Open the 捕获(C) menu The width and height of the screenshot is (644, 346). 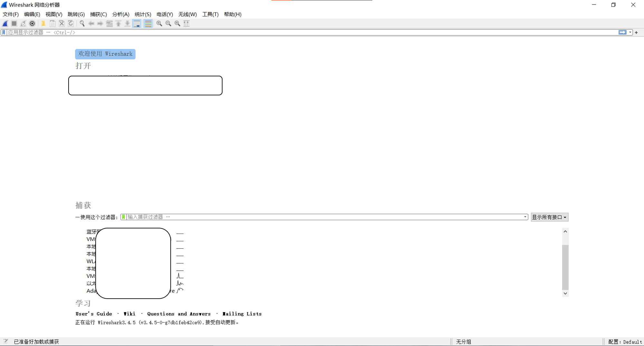[x=98, y=14]
